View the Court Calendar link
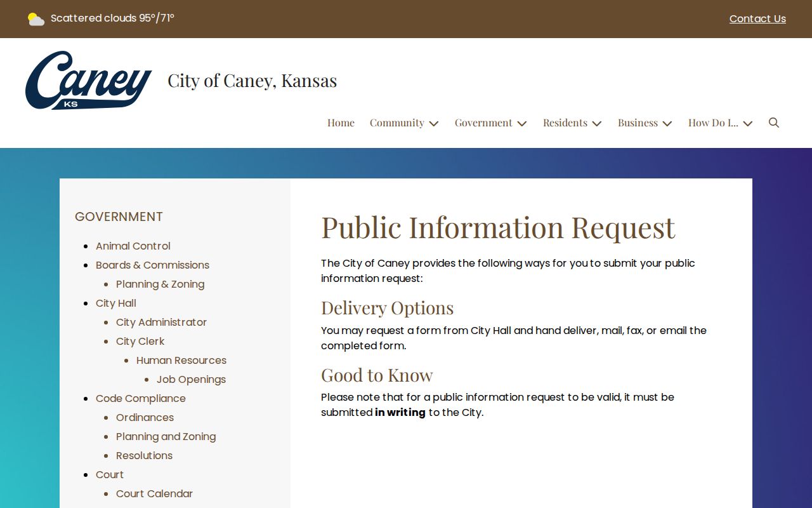 (x=154, y=493)
